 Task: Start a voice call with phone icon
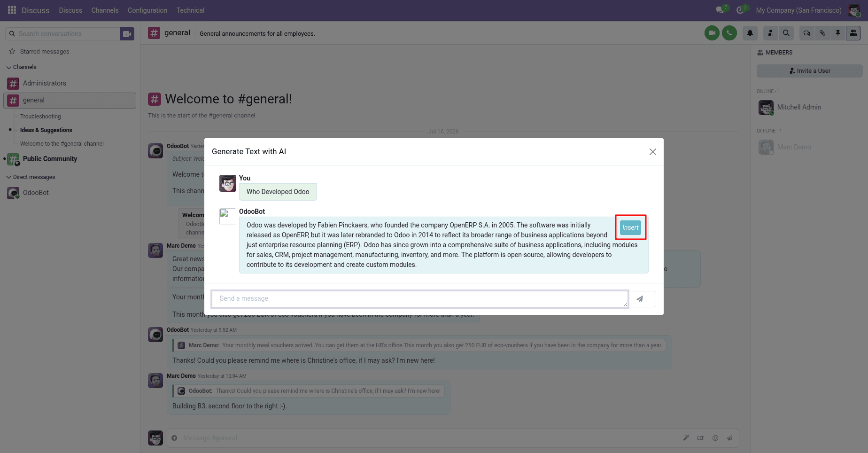click(x=729, y=33)
